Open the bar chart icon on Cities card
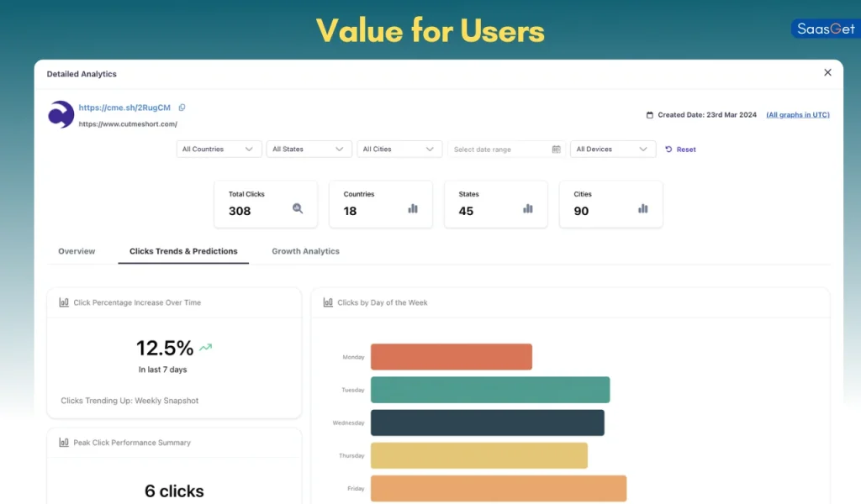 (643, 209)
